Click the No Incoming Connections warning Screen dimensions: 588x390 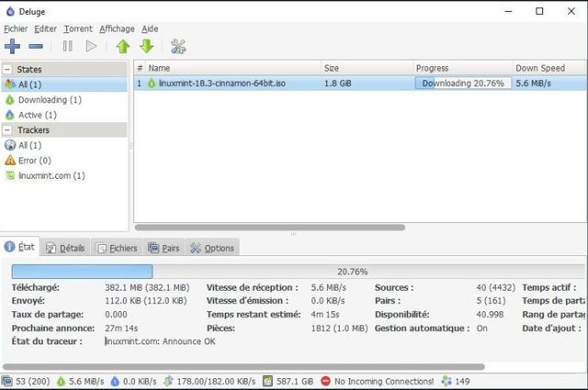377,381
